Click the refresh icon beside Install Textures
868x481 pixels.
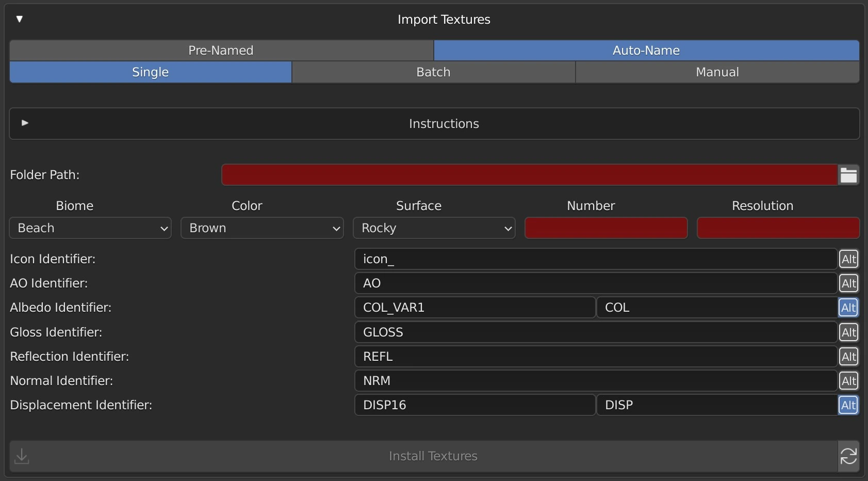pyautogui.click(x=848, y=456)
